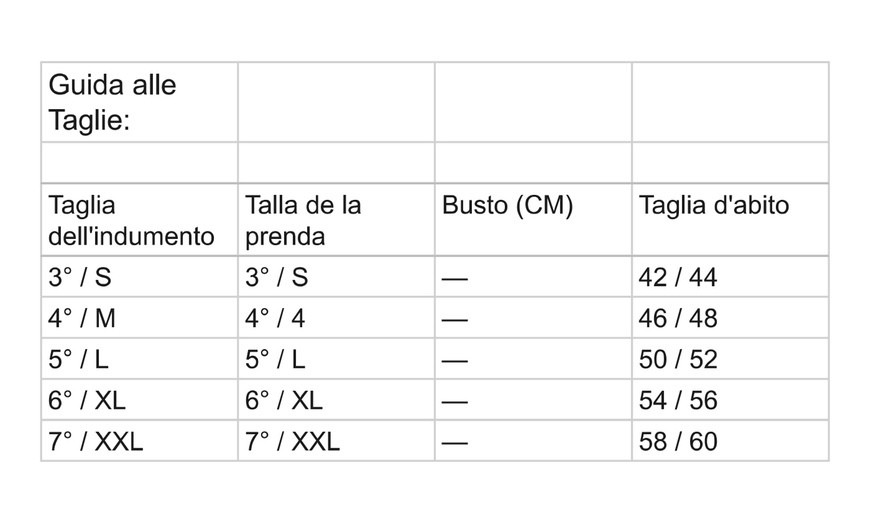The image size is (870, 524).
Task: Click the 'Talla de la prenda' header
Action: (x=336, y=220)
